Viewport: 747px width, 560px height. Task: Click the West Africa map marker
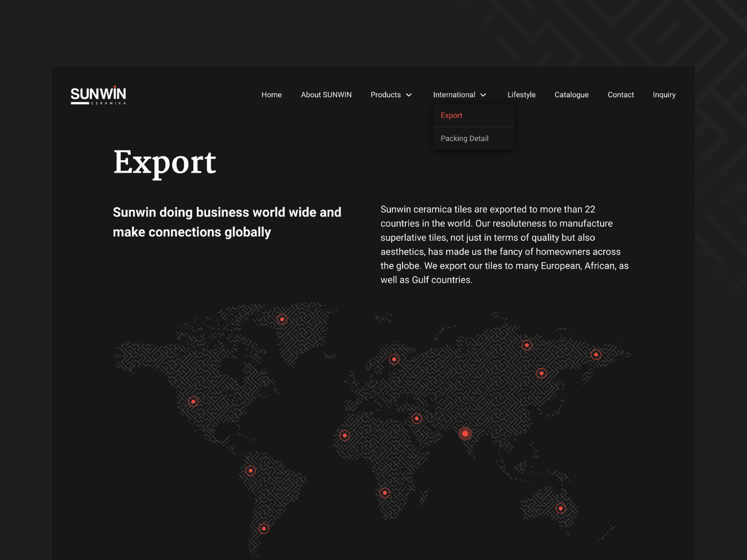pos(345,435)
